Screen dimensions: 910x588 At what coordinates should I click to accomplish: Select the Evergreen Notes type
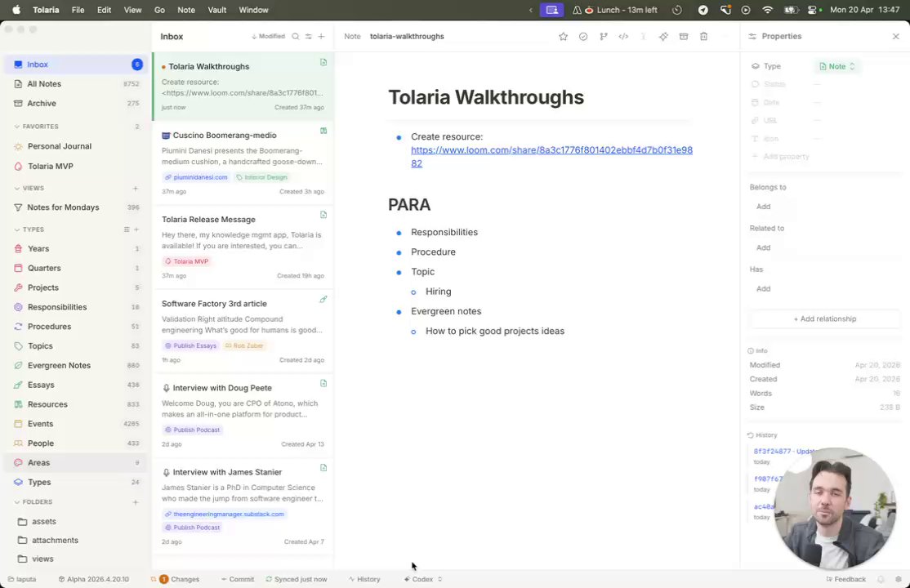75,366
